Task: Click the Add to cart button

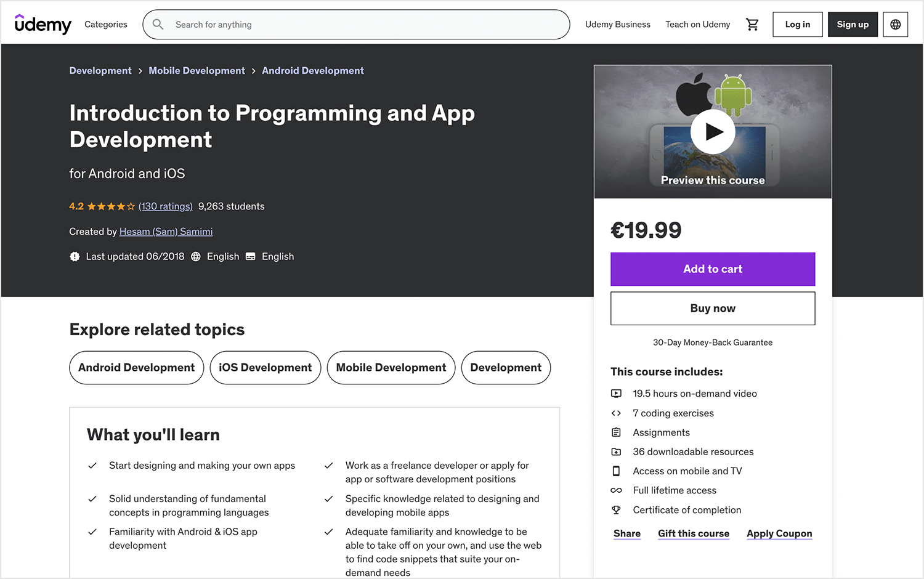Action: click(x=713, y=269)
